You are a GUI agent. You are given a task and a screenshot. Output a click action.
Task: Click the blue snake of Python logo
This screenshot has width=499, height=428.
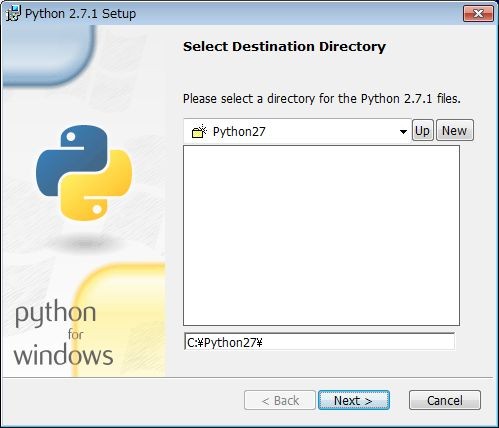click(72, 158)
